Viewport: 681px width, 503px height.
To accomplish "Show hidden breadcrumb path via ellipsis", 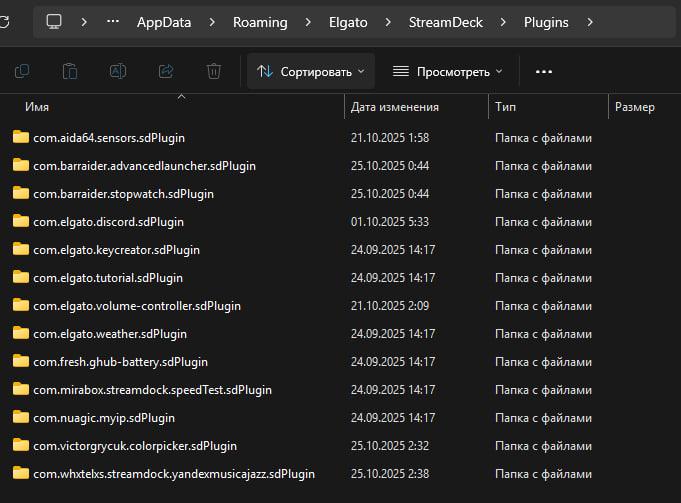I will click(115, 22).
